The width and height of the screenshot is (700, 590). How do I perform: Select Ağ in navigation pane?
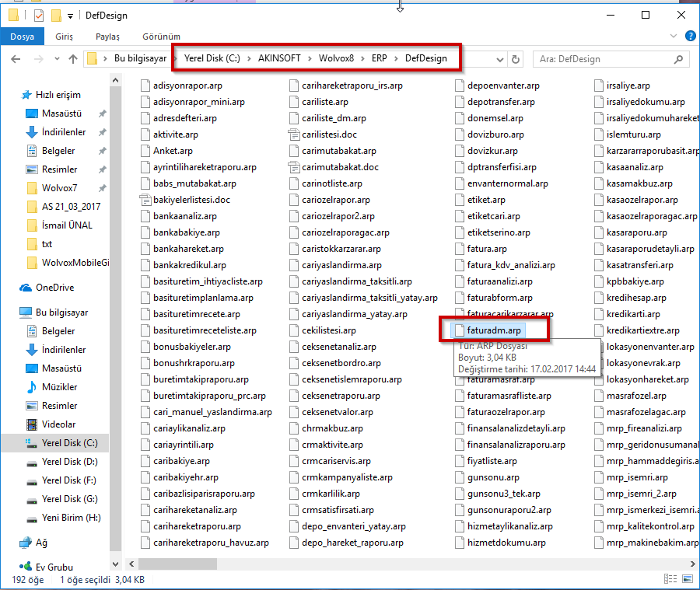41,543
